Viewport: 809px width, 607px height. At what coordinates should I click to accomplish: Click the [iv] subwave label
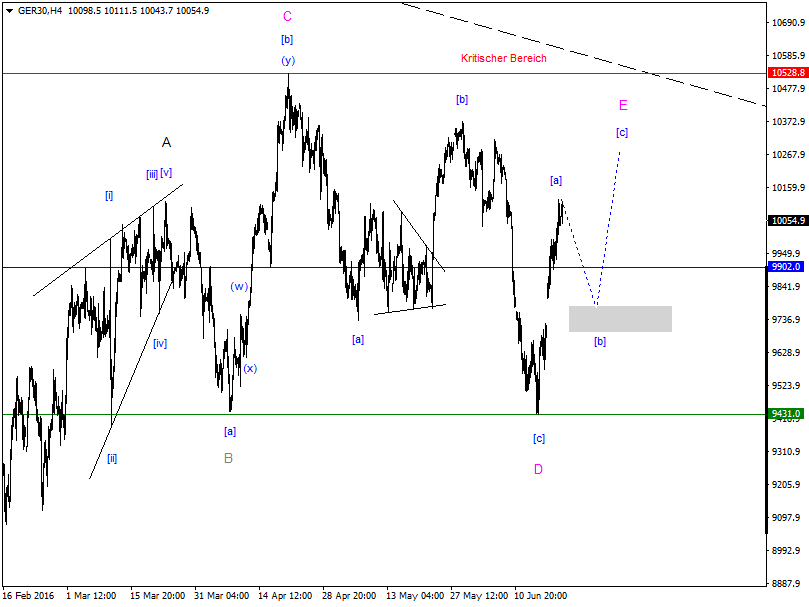pos(160,344)
